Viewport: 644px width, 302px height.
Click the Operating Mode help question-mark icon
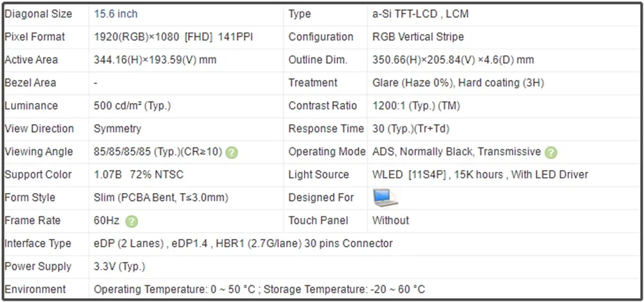pyautogui.click(x=551, y=153)
